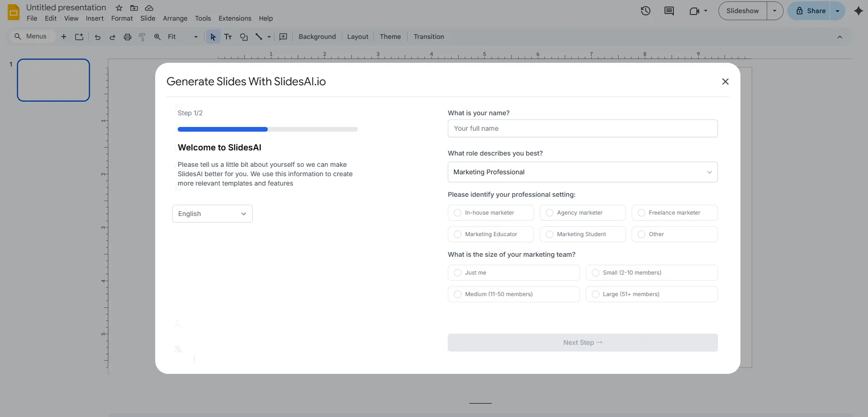Image resolution: width=868 pixels, height=417 pixels.
Task: Open the English language dropdown
Action: (x=212, y=214)
